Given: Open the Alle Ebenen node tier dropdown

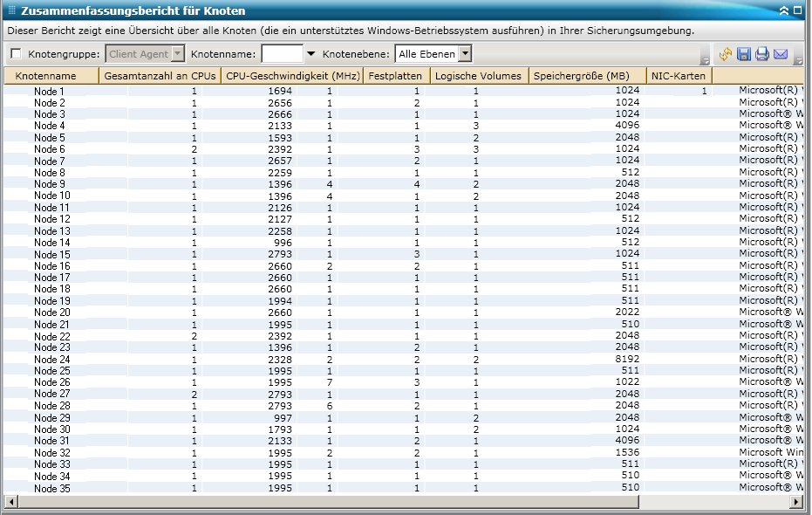Looking at the screenshot, I should (x=465, y=54).
